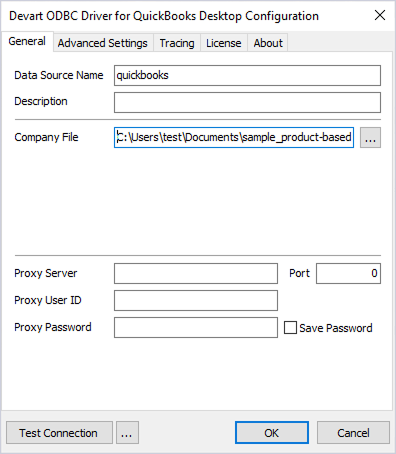Switch to the License tab
Image resolution: width=396 pixels, height=454 pixels.
(x=224, y=43)
